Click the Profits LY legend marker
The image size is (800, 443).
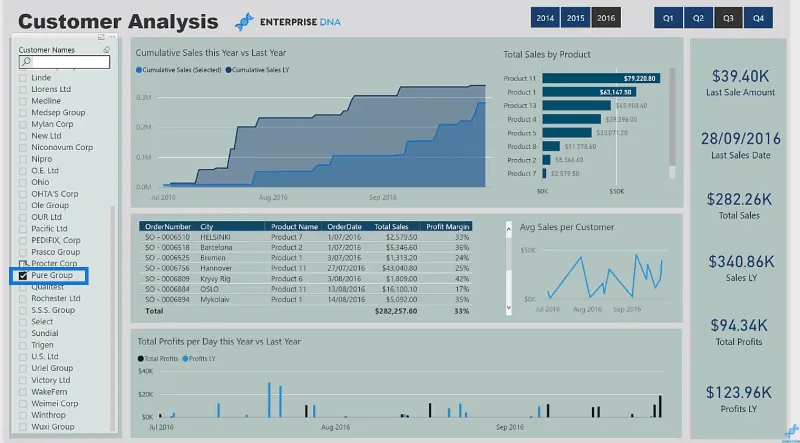click(x=185, y=359)
